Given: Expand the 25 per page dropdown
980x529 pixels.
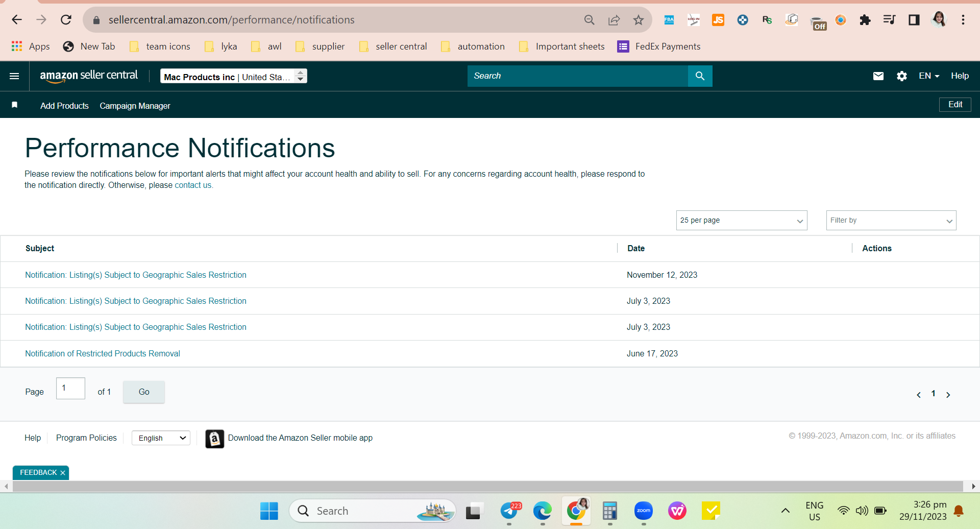Looking at the screenshot, I should pos(742,221).
